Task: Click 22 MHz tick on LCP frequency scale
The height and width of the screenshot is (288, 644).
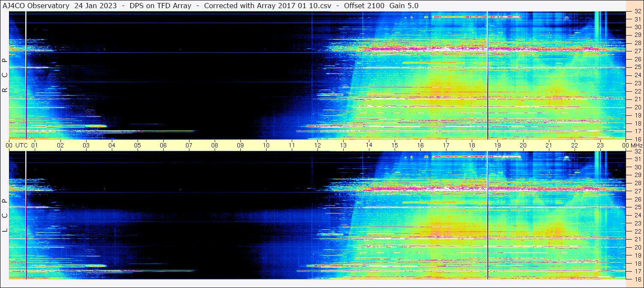Action: pos(637,231)
